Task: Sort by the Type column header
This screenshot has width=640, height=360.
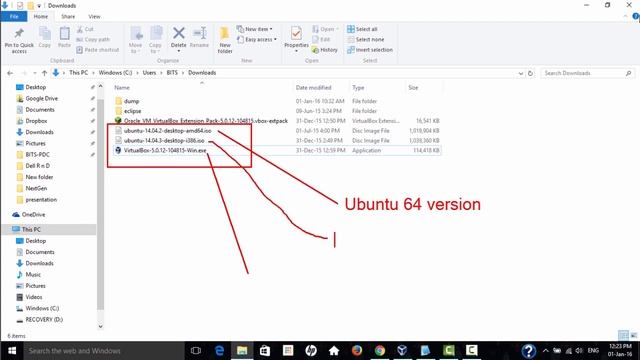Action: (x=358, y=88)
